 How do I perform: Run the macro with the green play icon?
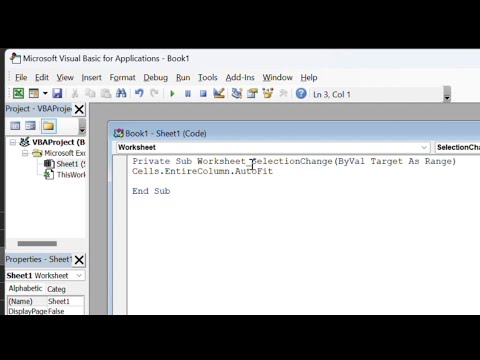point(172,94)
